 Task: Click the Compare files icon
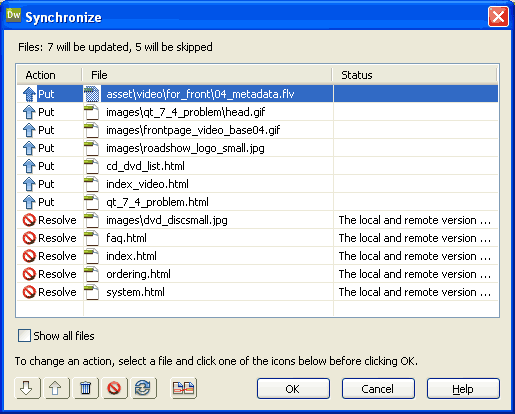pyautogui.click(x=184, y=388)
